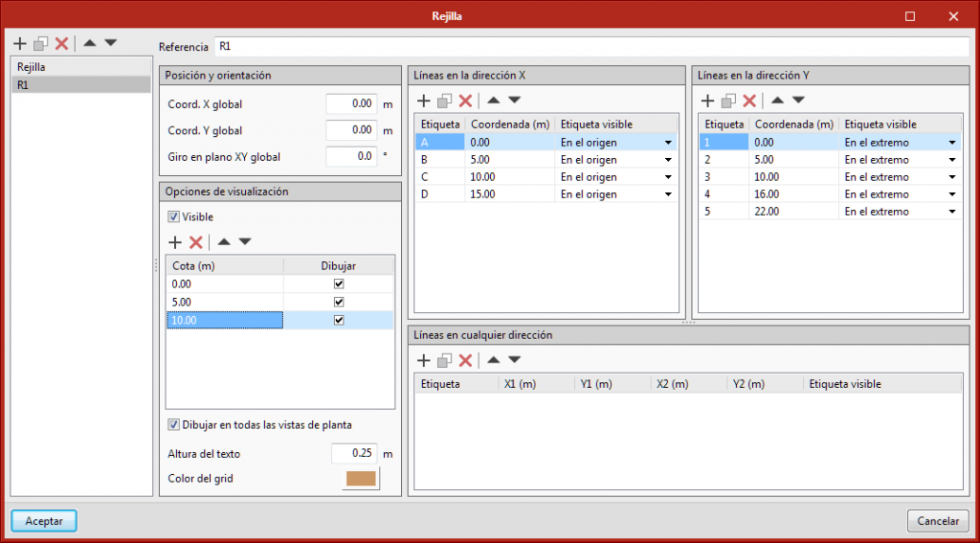Select the Cota 10.00 cell
The width and height of the screenshot is (980, 543).
[x=225, y=320]
